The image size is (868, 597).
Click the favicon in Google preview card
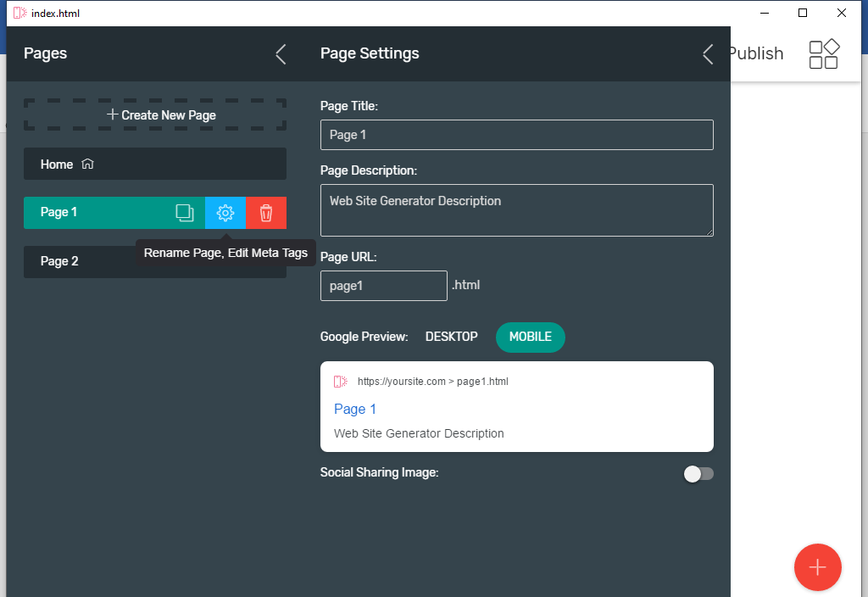[341, 382]
